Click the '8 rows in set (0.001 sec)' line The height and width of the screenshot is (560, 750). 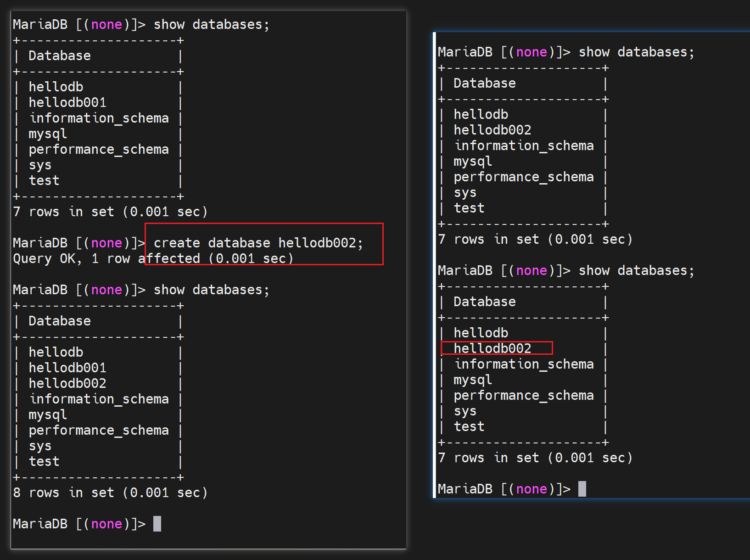click(110, 493)
